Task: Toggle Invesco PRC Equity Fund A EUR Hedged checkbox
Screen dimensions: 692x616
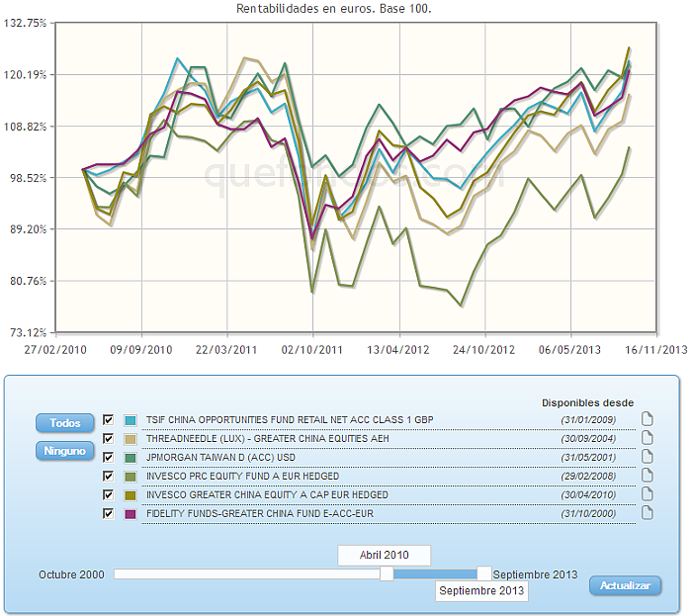Action: click(x=108, y=477)
